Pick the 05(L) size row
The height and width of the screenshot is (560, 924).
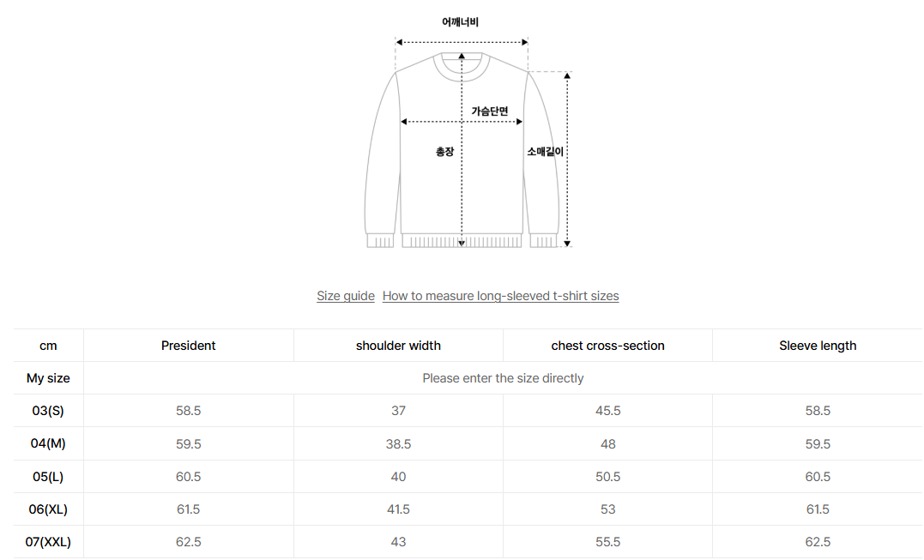tap(48, 477)
